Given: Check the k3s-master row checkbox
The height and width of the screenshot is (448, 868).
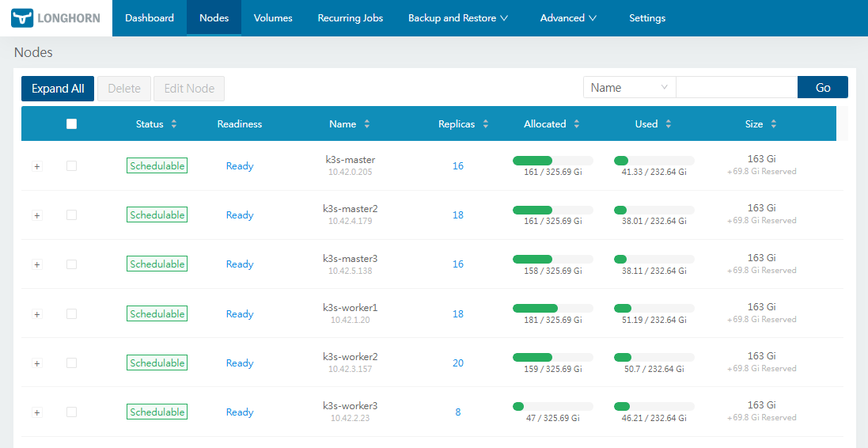Looking at the screenshot, I should (71, 165).
